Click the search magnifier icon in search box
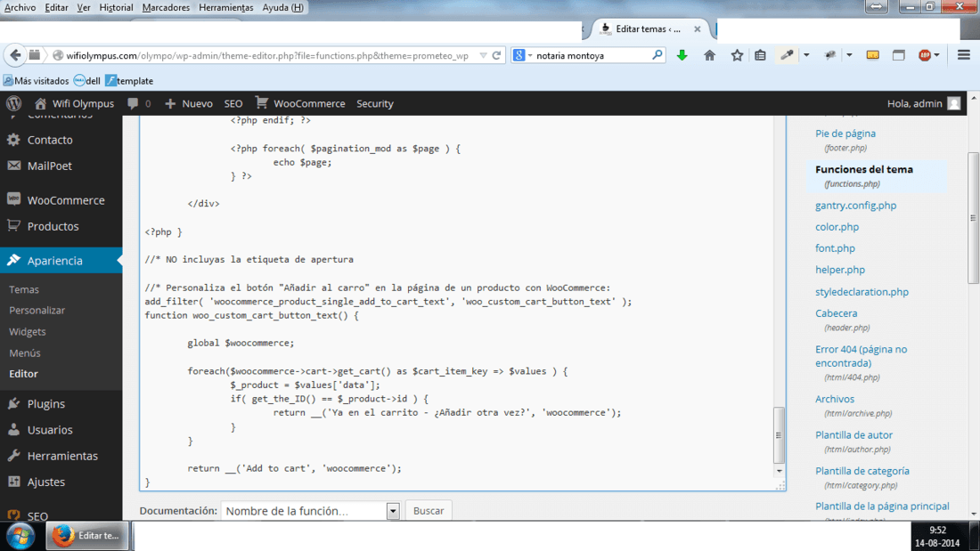This screenshot has height=551, width=980. click(x=657, y=55)
